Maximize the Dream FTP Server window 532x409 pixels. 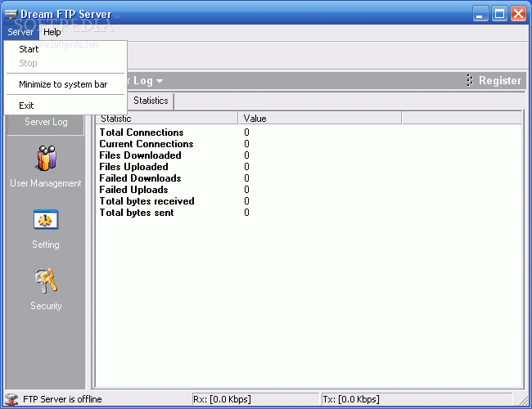499,14
